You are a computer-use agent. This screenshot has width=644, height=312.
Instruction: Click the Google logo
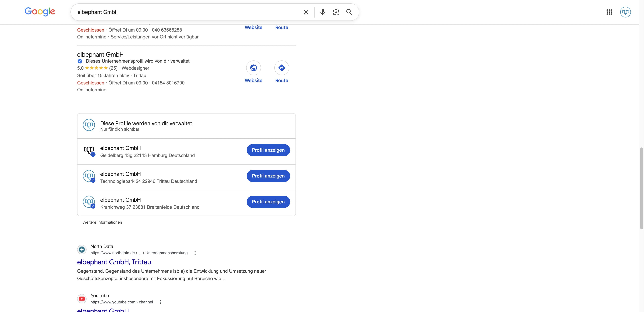pyautogui.click(x=40, y=12)
